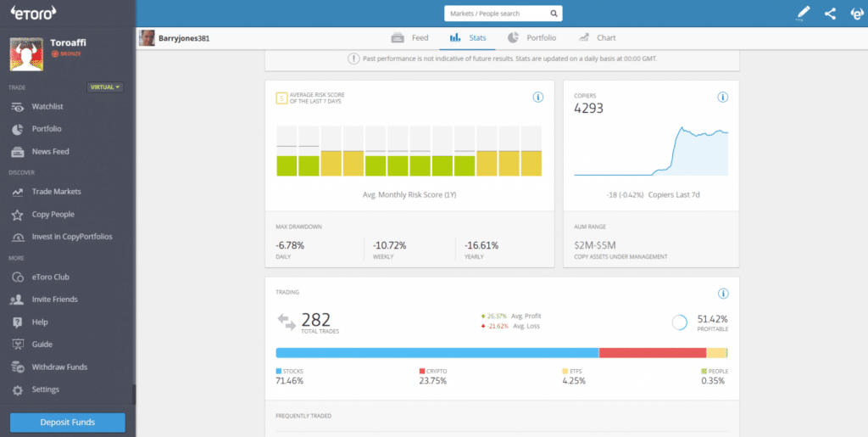Click the -16.61% yearly drawdown value
Image resolution: width=868 pixels, height=437 pixels.
pyautogui.click(x=481, y=245)
